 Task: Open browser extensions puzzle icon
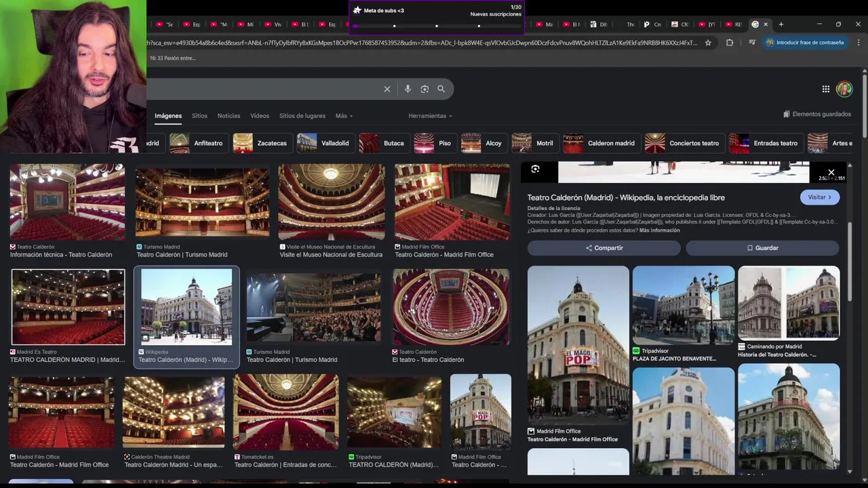[x=730, y=43]
